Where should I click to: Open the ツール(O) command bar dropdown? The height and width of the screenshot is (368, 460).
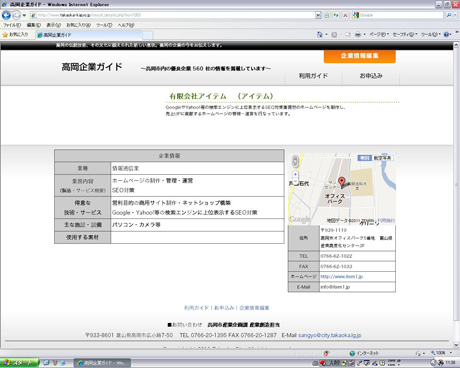pos(431,34)
